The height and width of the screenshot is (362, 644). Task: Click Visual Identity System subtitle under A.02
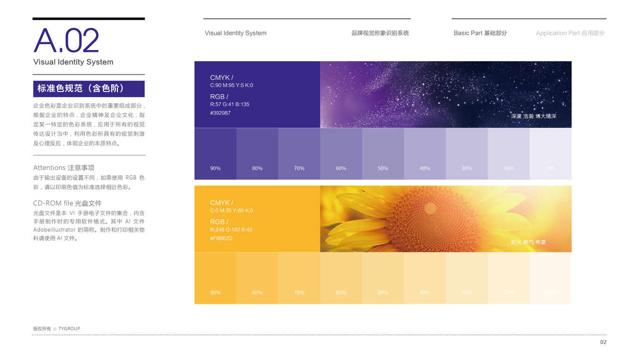[x=73, y=62]
